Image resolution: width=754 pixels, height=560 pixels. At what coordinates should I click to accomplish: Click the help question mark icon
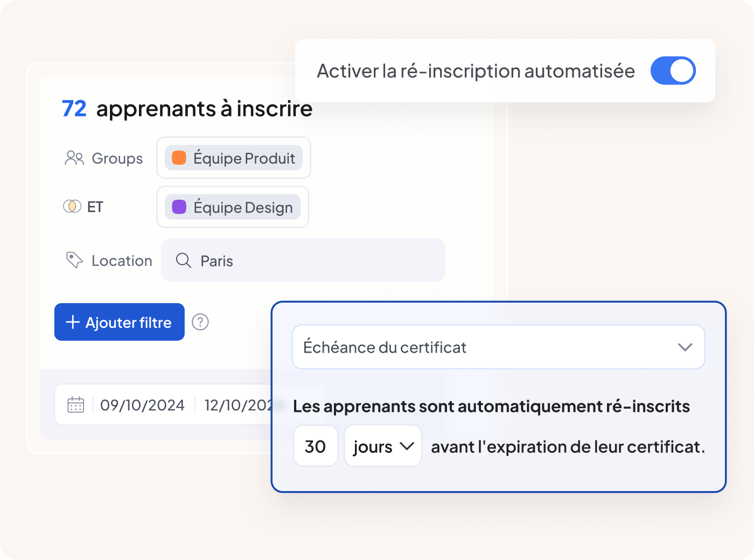pos(200,322)
